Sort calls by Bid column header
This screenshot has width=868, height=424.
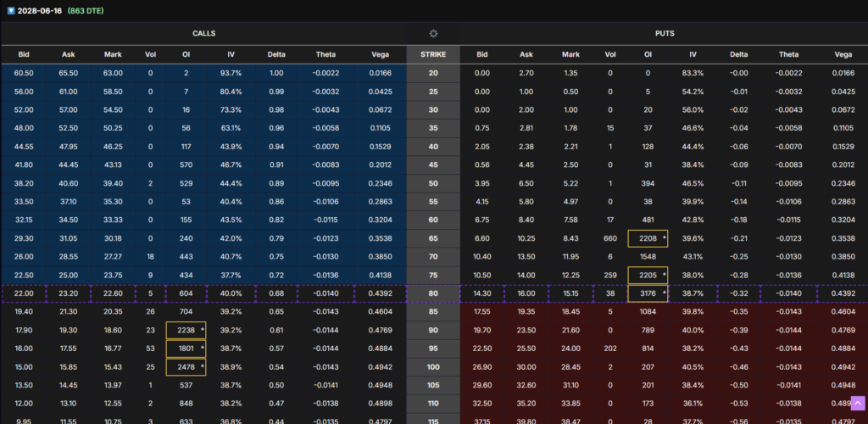point(24,54)
